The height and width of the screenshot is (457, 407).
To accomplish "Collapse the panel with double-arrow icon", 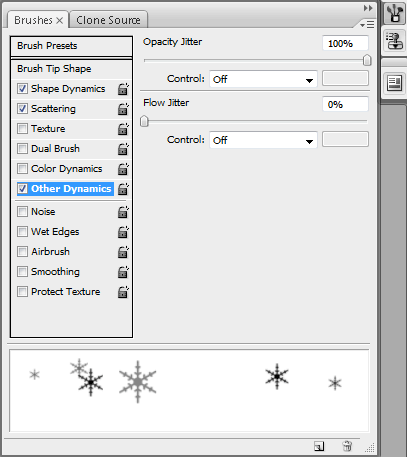I will 368,8.
